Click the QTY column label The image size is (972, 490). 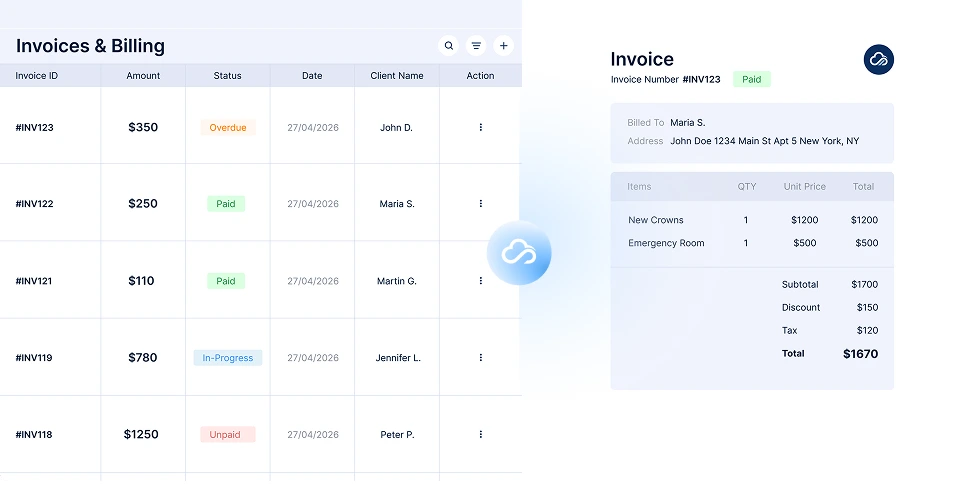pos(747,186)
